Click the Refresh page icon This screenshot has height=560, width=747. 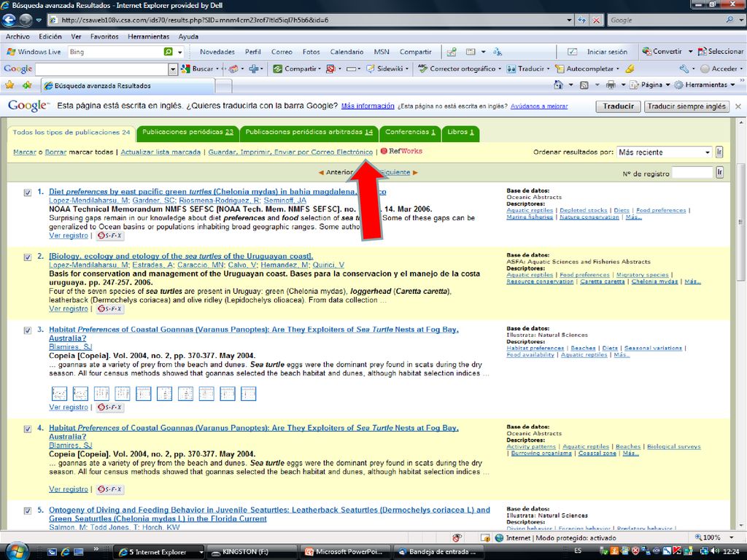click(x=581, y=20)
